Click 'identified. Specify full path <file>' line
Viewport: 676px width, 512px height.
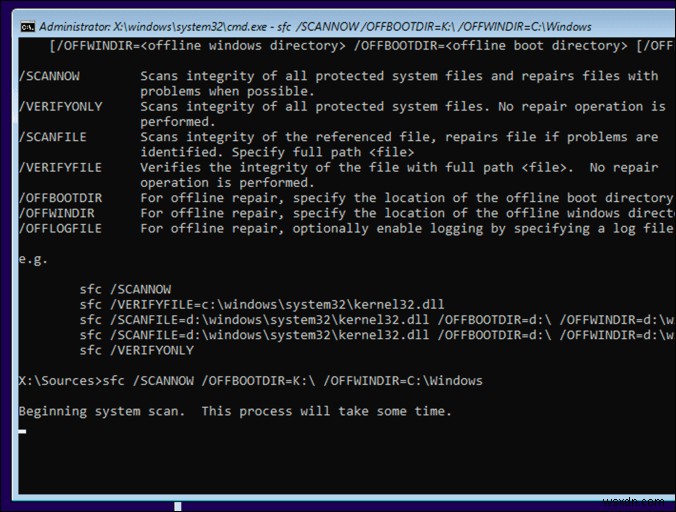[277, 152]
